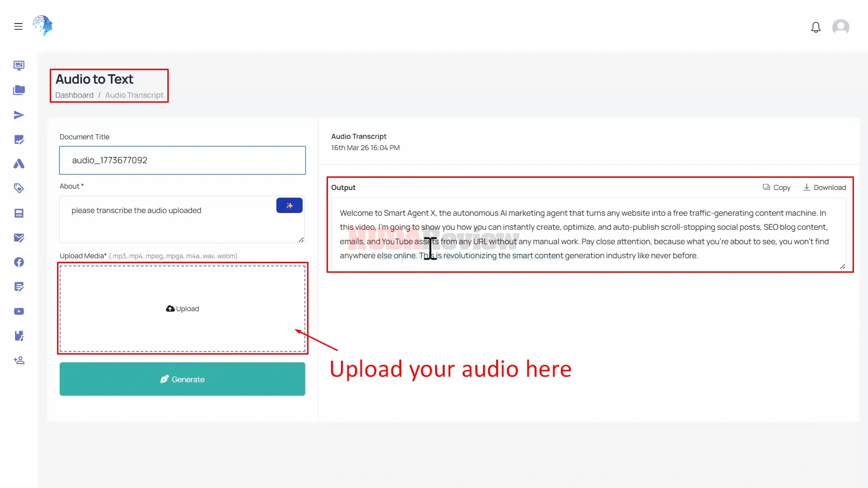Click the Smart Agent head logo
Image resolution: width=868 pixels, height=488 pixels.
pyautogui.click(x=43, y=26)
